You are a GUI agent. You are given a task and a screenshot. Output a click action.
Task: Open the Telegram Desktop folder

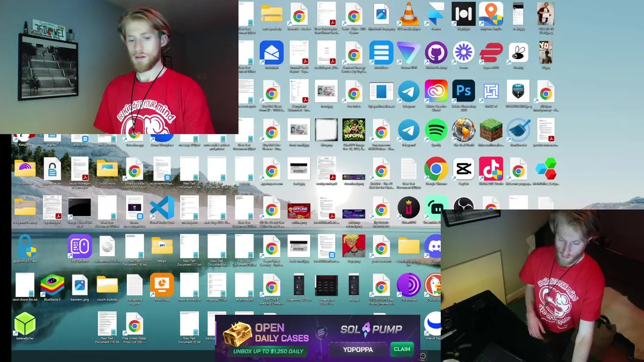25,208
